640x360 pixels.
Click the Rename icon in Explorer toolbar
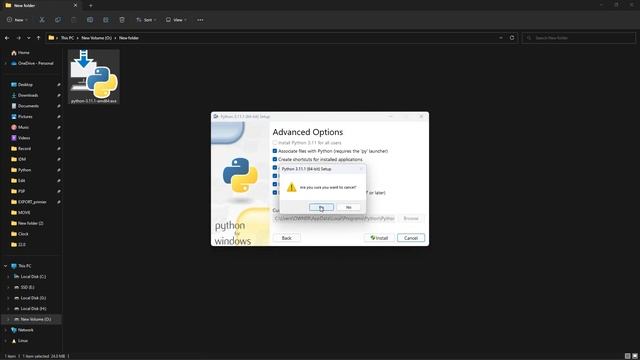tap(90, 20)
